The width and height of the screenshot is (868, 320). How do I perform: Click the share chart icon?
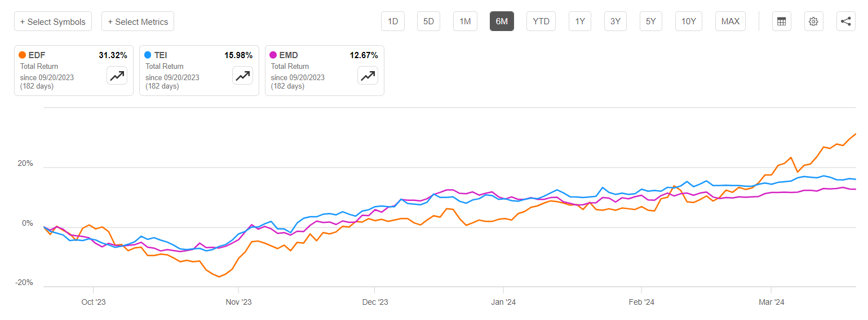click(x=845, y=21)
